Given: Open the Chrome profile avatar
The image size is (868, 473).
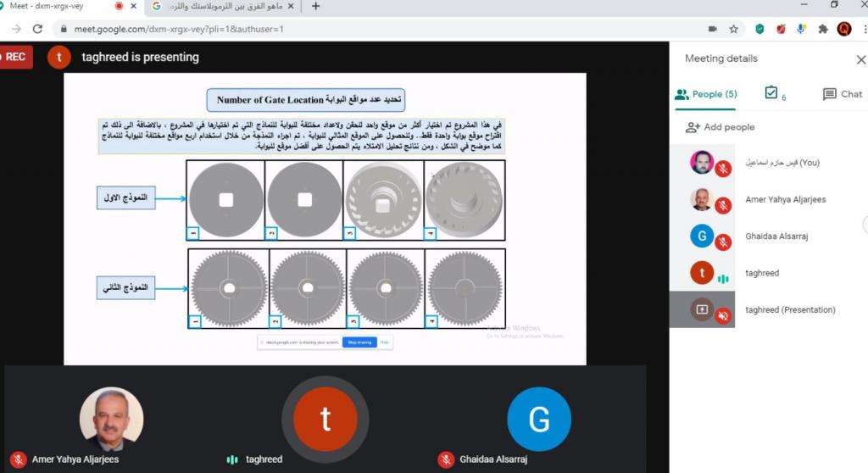Looking at the screenshot, I should (843, 29).
